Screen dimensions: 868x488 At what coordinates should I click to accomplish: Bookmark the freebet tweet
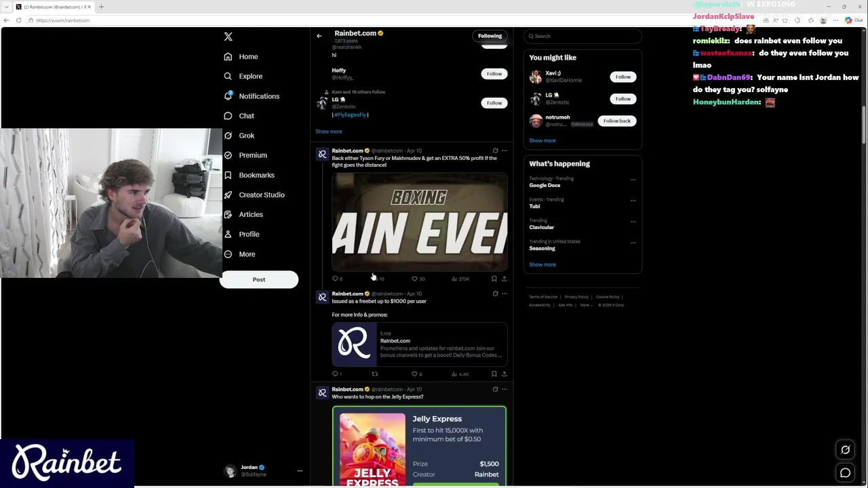click(x=494, y=374)
